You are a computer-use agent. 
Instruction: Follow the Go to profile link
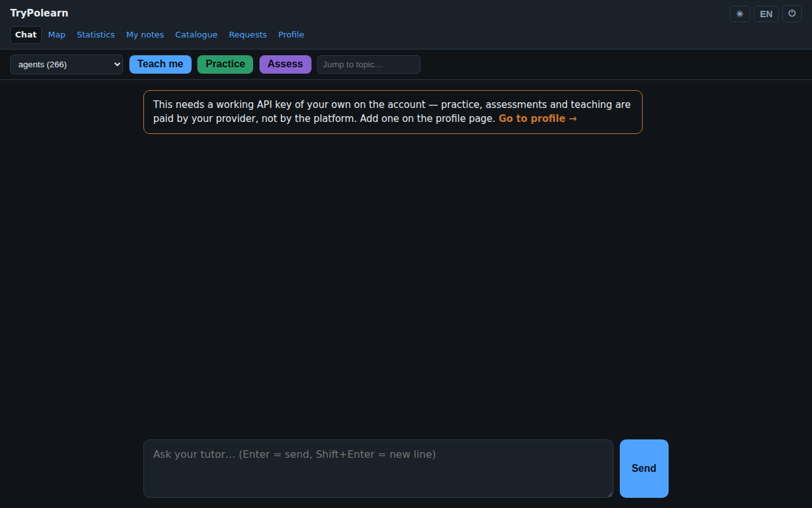click(538, 119)
